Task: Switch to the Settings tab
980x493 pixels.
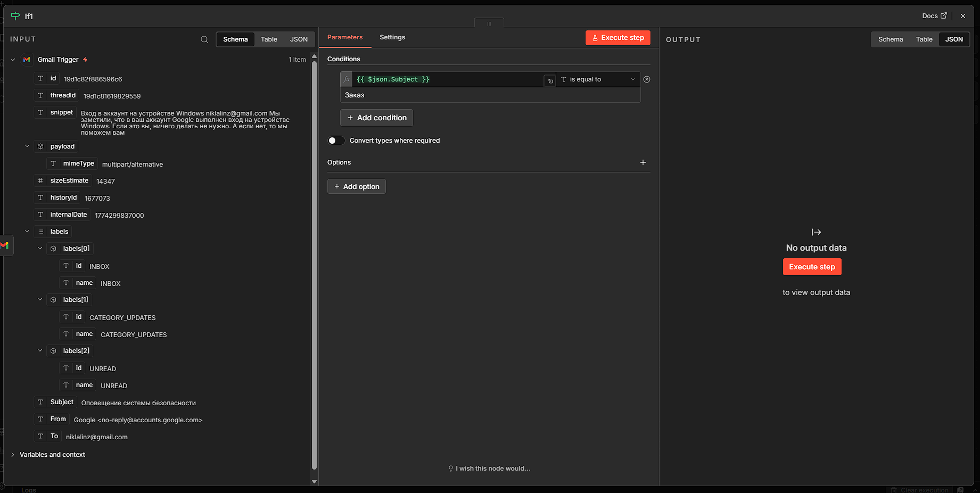Action: click(x=392, y=37)
